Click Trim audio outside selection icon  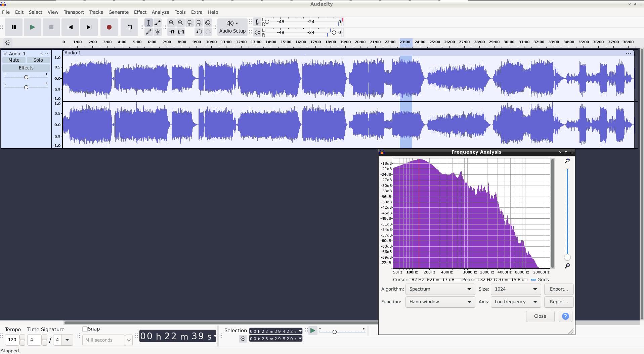tap(172, 32)
